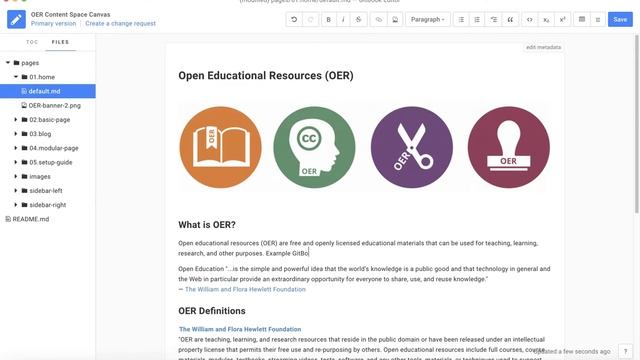The height and width of the screenshot is (360, 640).
Task: Insert a table
Action: (x=582, y=19)
